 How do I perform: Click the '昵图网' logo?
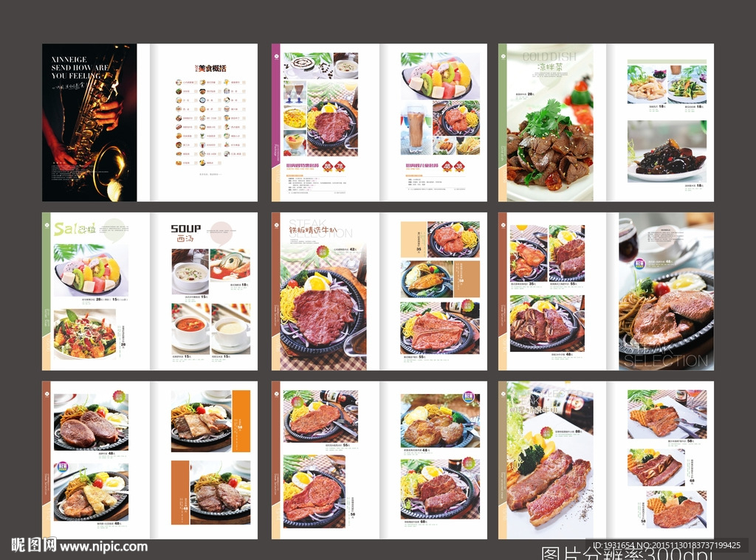[34, 545]
